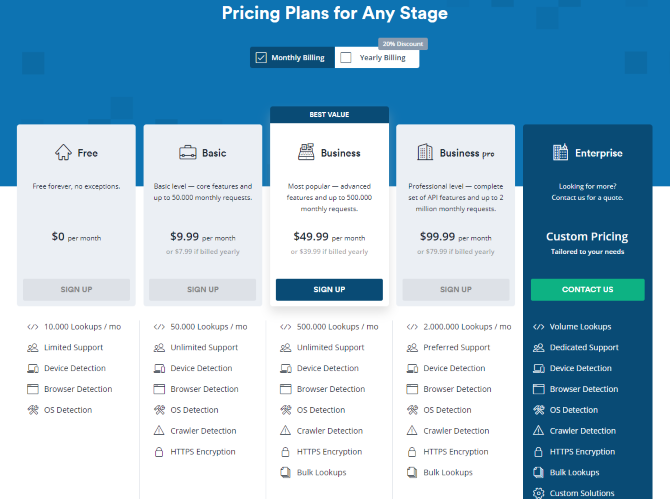
Task: Click the Enterprise office building icon
Action: pyautogui.click(x=560, y=152)
